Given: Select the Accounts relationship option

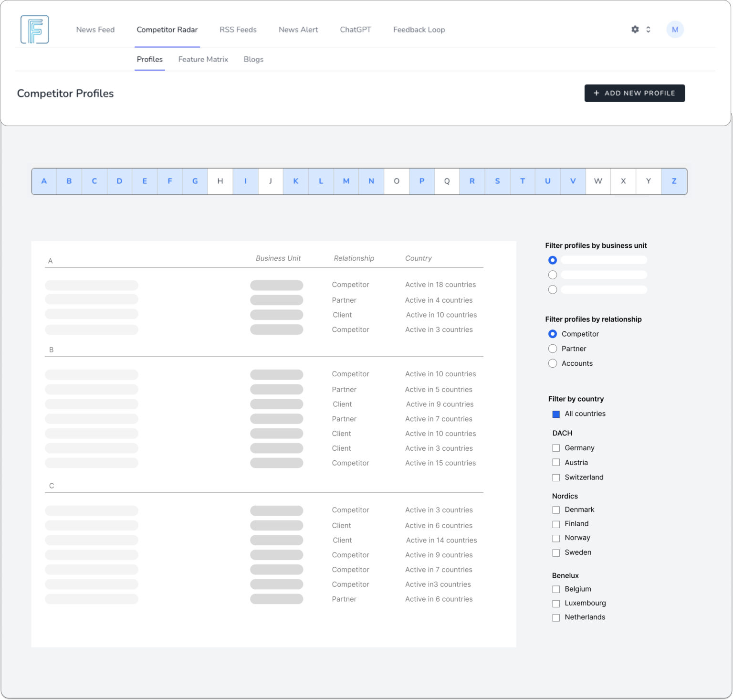Looking at the screenshot, I should click(x=553, y=363).
